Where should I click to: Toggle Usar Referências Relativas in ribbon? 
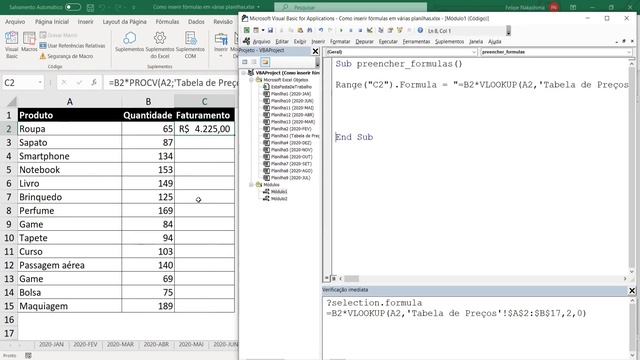point(72,46)
